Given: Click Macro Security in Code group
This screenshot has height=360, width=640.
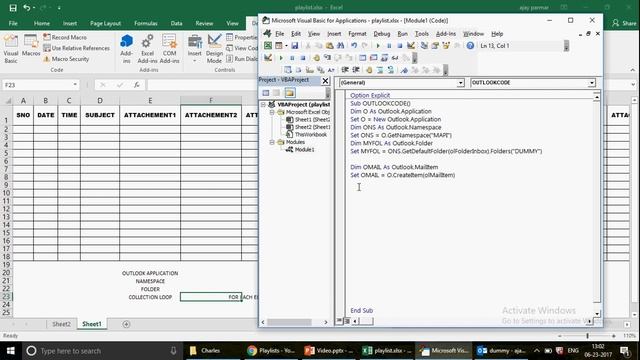Looking at the screenshot, I should click(66, 59).
